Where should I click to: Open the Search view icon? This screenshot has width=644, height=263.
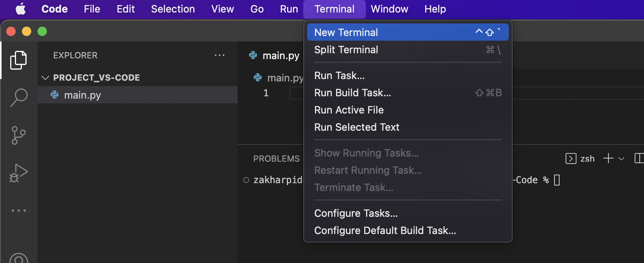pyautogui.click(x=18, y=97)
